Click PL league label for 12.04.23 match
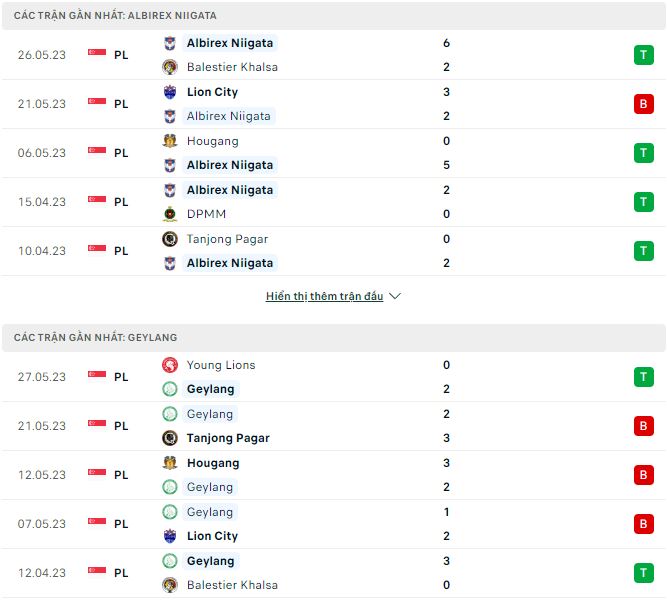The height and width of the screenshot is (601, 667). click(121, 573)
